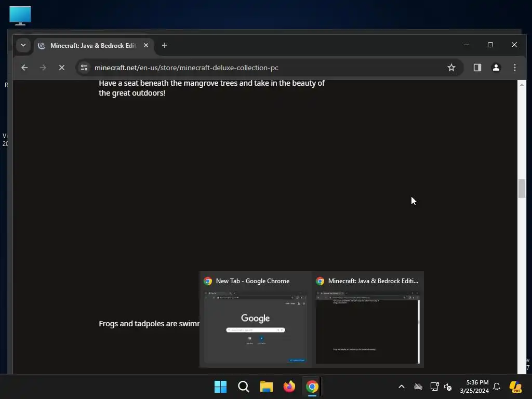
Task: Open the Chrome tab search dropdown
Action: (23, 45)
